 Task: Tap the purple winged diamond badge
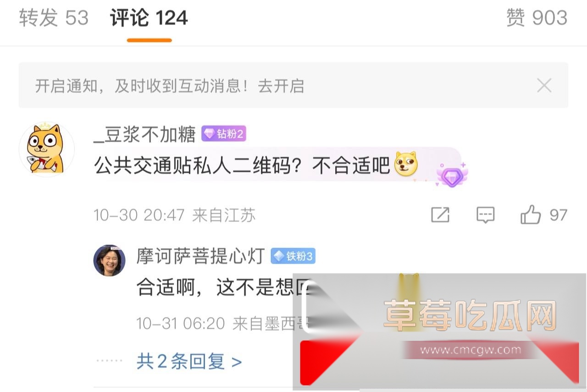(x=452, y=175)
